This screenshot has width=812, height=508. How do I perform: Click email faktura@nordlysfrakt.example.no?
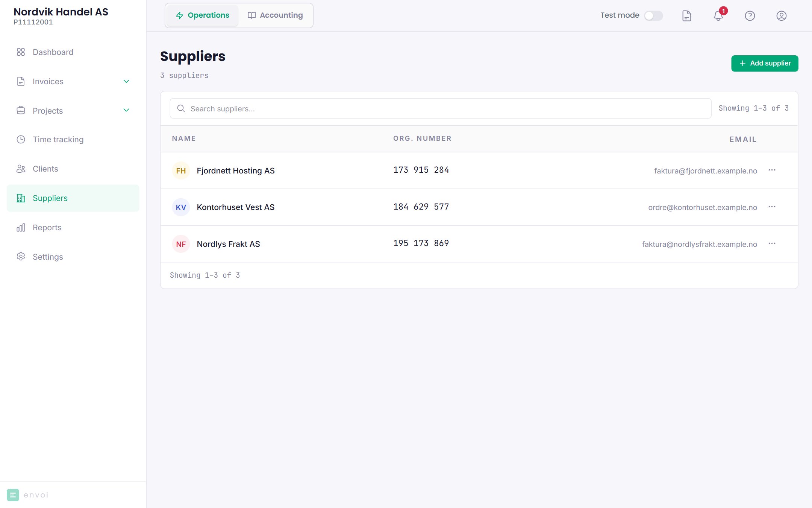(699, 244)
